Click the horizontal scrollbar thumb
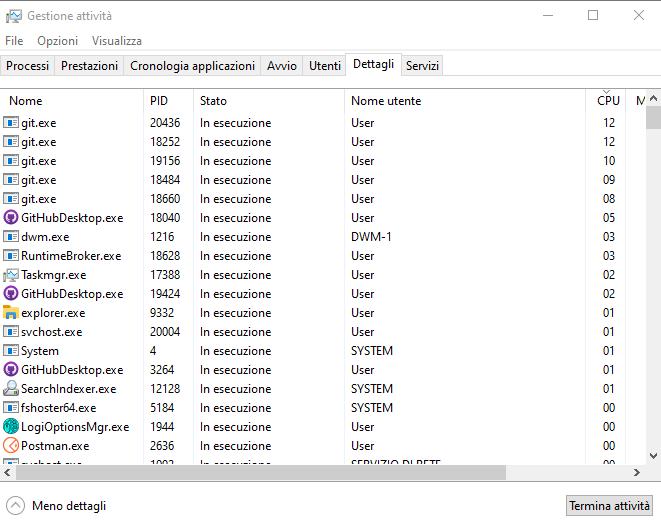The width and height of the screenshot is (661, 529). 261,473
